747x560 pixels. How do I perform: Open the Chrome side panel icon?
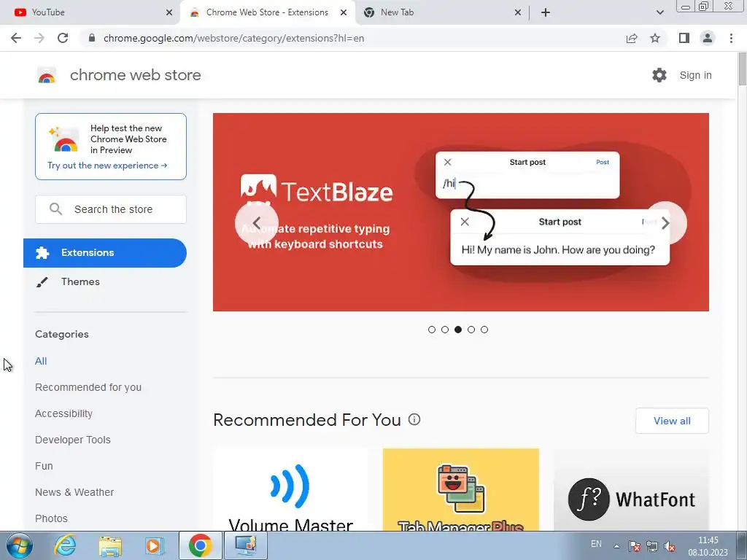point(684,38)
